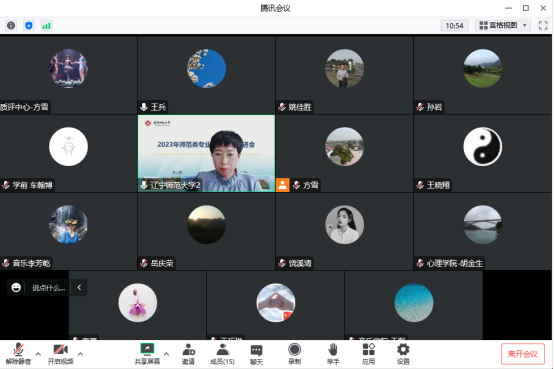This screenshot has height=369, width=554.
Task: Click 姚佳胜's avatar
Action: click(x=344, y=68)
